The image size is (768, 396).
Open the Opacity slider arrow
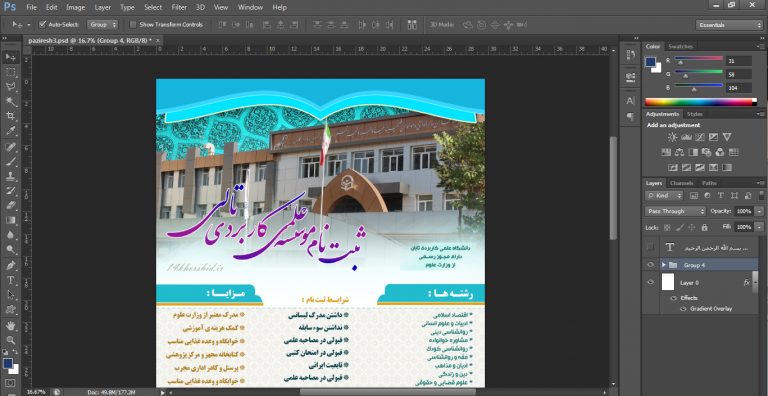click(759, 211)
